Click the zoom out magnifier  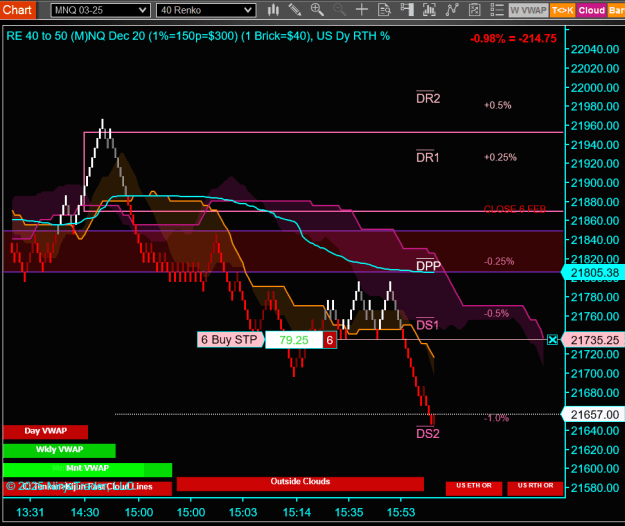click(340, 10)
